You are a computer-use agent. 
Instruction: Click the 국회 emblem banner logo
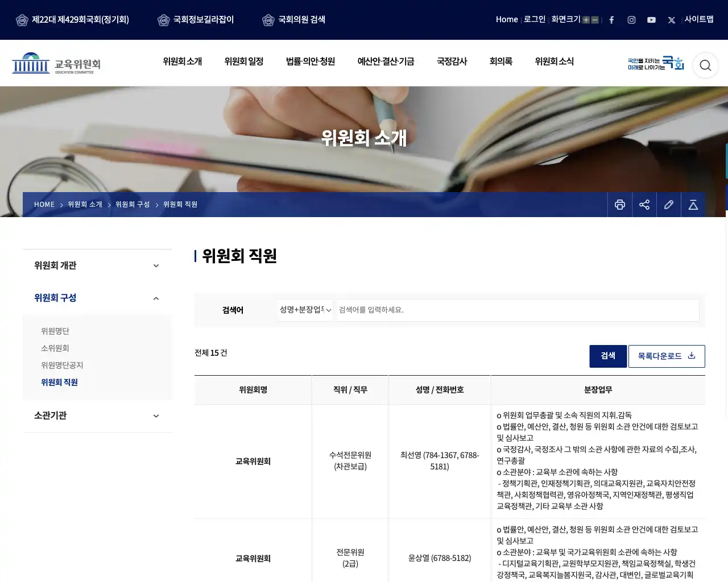coord(656,63)
